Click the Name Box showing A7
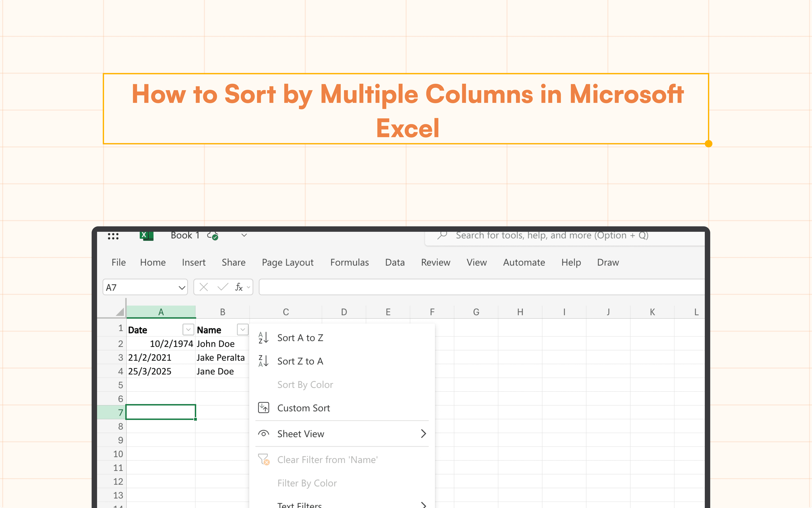This screenshot has width=812, height=508. point(145,287)
